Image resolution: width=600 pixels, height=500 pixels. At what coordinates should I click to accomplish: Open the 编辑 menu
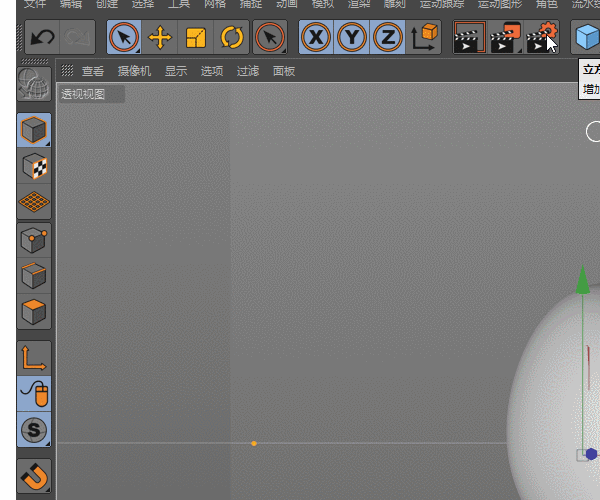[x=71, y=4]
